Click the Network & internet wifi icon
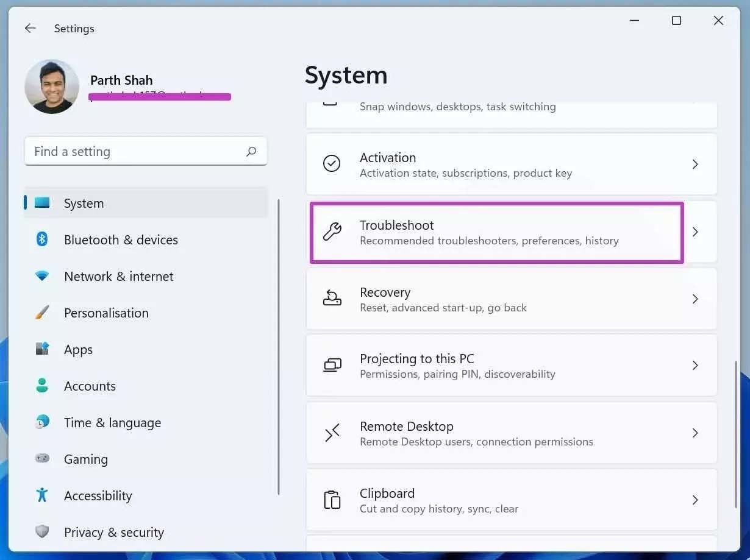750x560 pixels. (x=42, y=276)
